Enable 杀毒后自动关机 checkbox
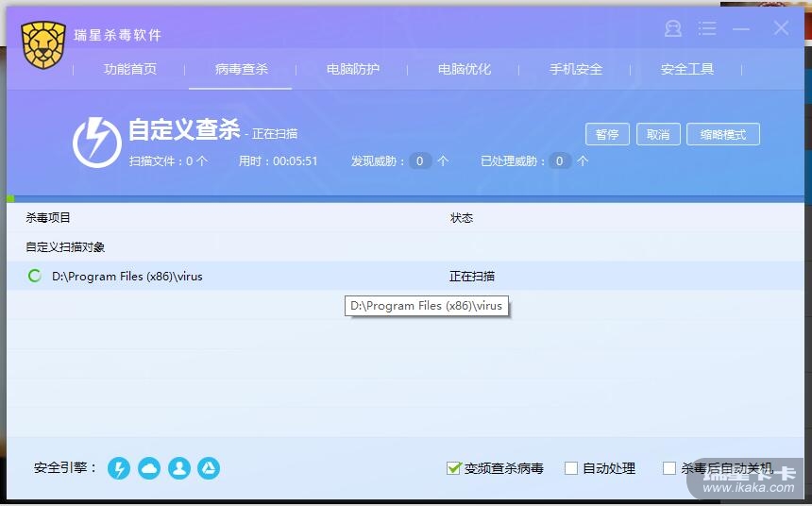This screenshot has width=812, height=506. (x=669, y=468)
